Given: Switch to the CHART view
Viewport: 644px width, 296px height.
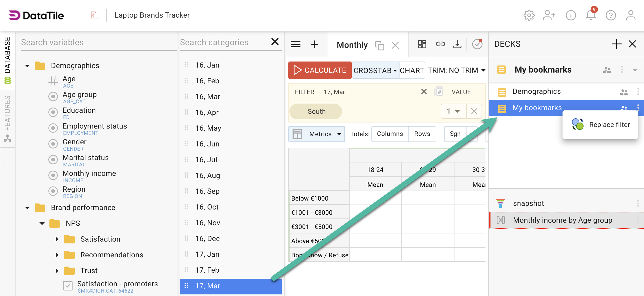Looking at the screenshot, I should (412, 70).
